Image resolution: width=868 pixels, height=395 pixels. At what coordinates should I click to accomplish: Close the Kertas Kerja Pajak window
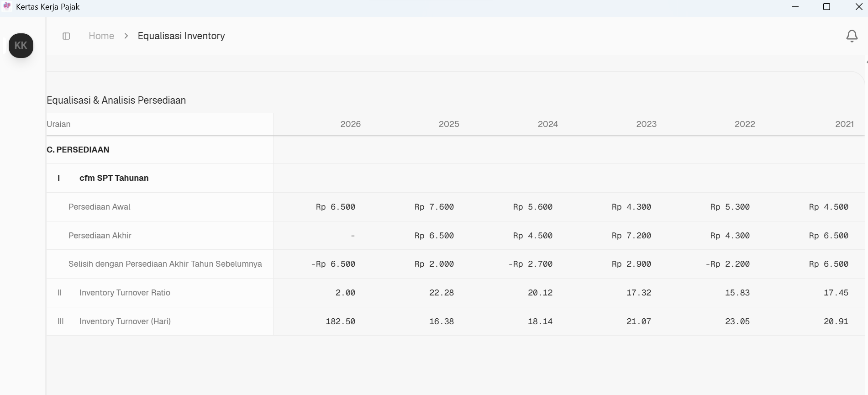tap(858, 7)
